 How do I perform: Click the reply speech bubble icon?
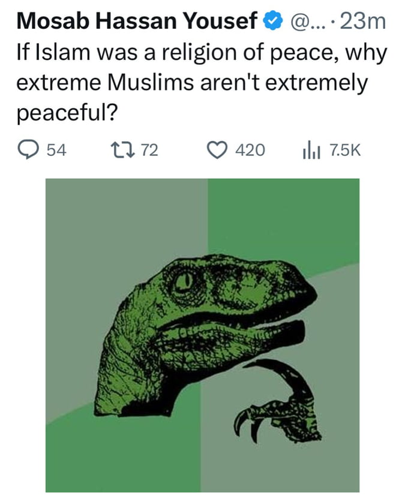pos(27,147)
